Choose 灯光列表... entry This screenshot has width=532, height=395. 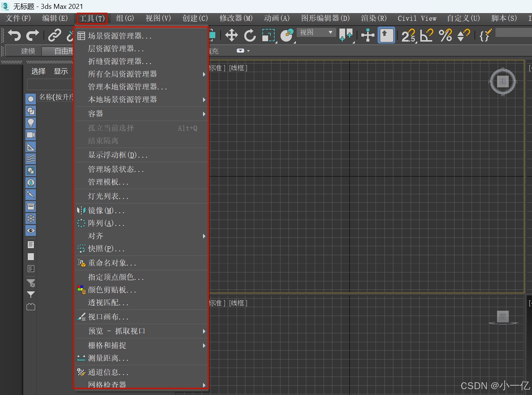pos(141,196)
